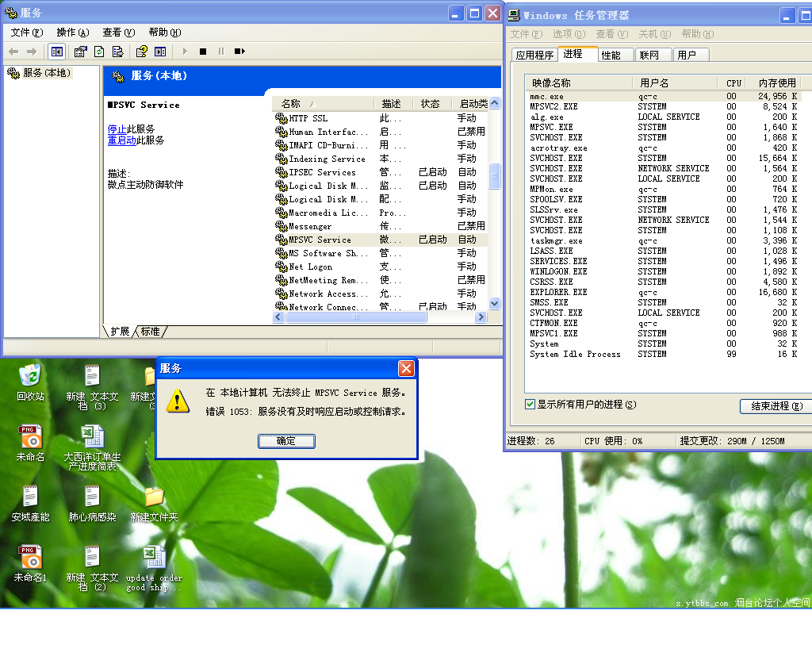Select the 未命名 PNG desktop icon
Screen dimensions: 812x664
(30, 443)
